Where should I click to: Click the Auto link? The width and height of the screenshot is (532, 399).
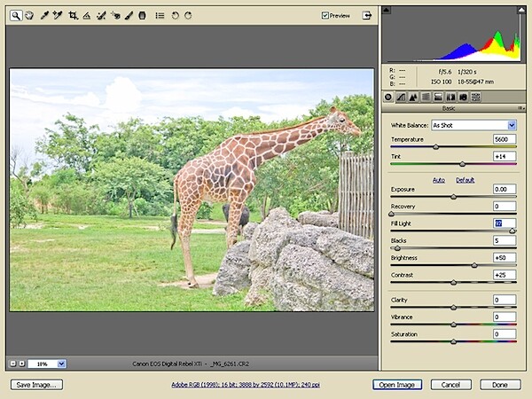pyautogui.click(x=439, y=180)
